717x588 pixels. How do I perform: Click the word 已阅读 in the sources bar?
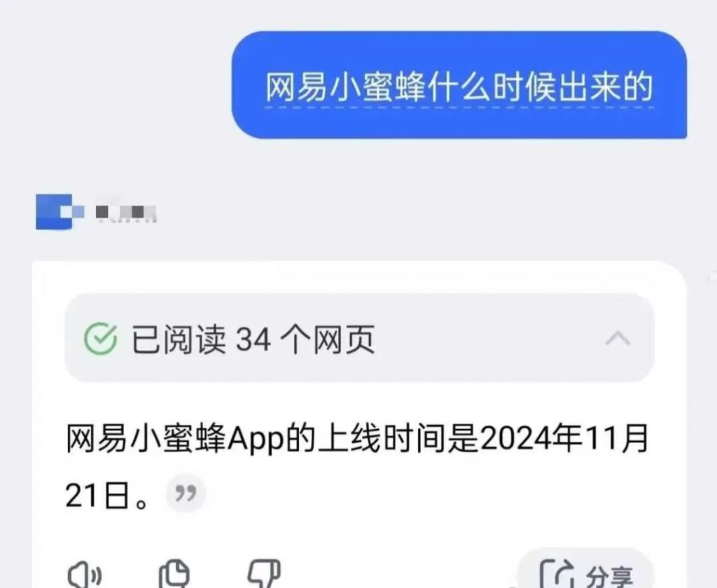click(179, 339)
